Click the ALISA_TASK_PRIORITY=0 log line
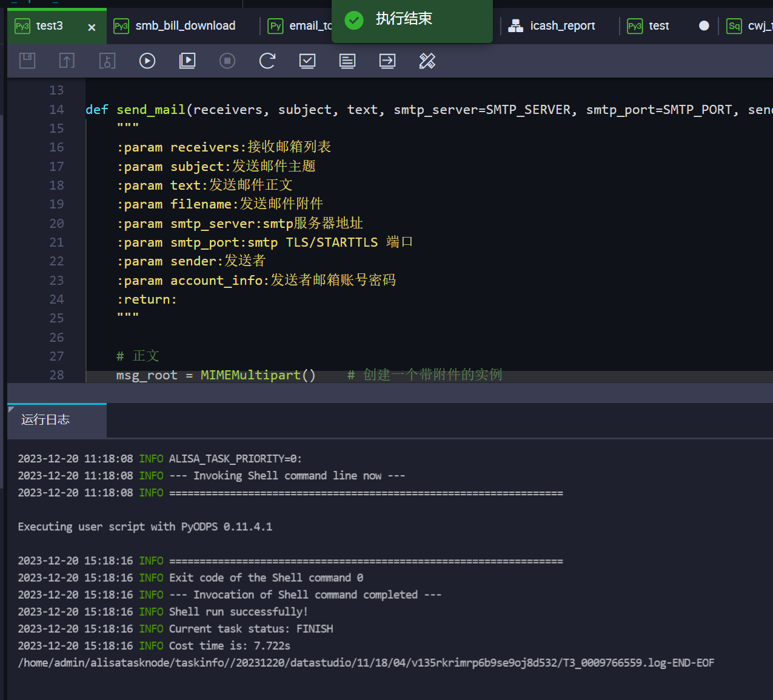773x700 pixels. coord(160,459)
